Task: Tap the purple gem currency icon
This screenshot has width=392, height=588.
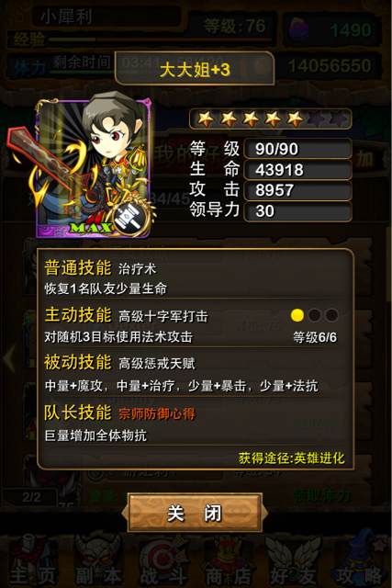Action: click(x=298, y=29)
